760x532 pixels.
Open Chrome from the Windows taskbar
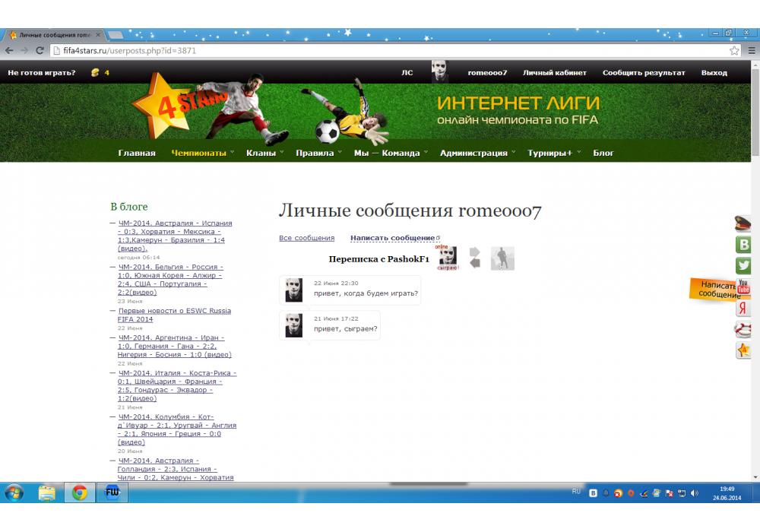79,492
